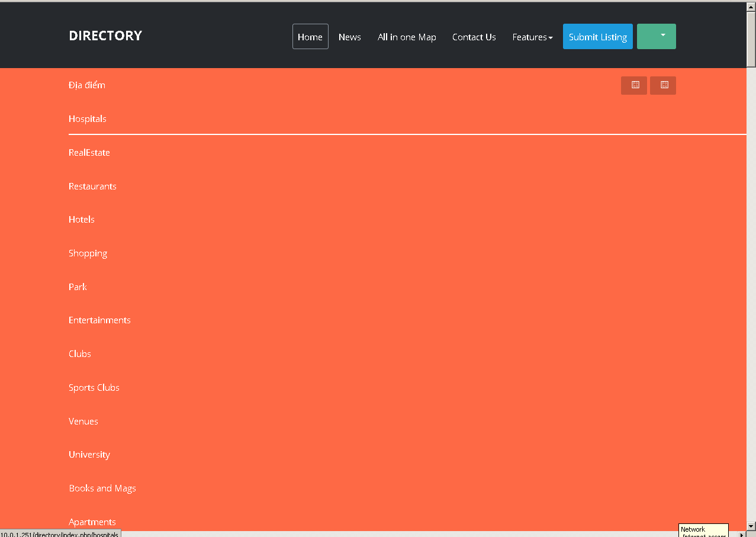
Task: Open the Contact Us page
Action: tap(474, 37)
